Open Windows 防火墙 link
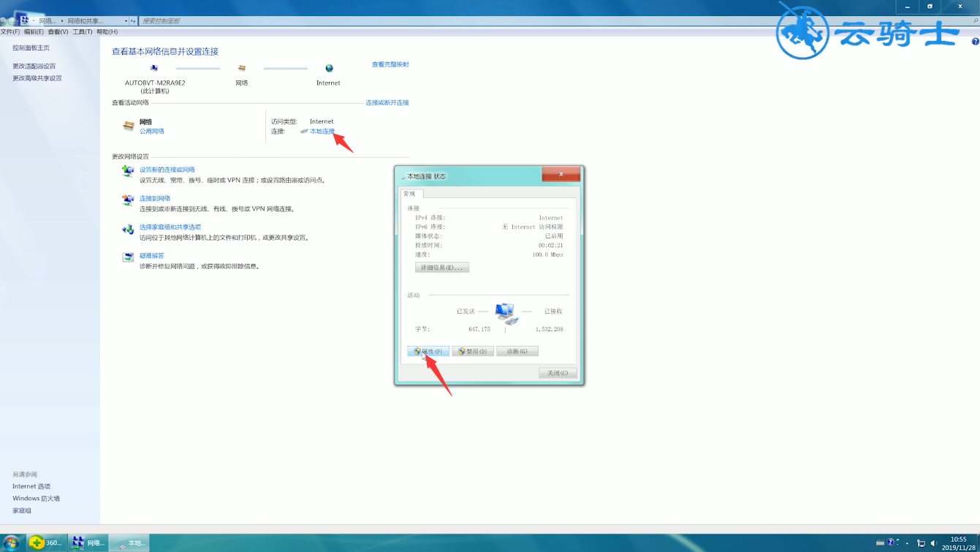Screen dimensions: 980x552 [x=36, y=499]
